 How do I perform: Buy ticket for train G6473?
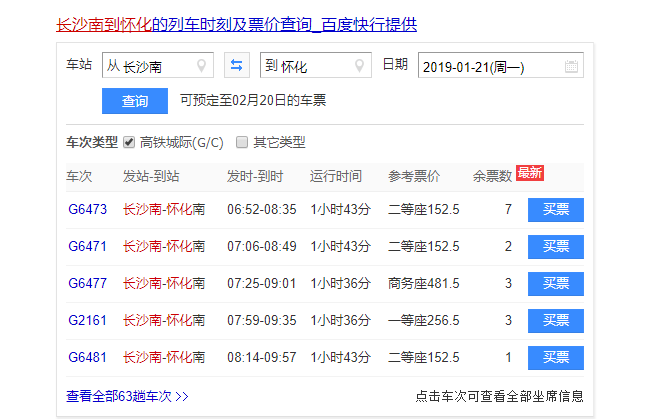click(555, 210)
